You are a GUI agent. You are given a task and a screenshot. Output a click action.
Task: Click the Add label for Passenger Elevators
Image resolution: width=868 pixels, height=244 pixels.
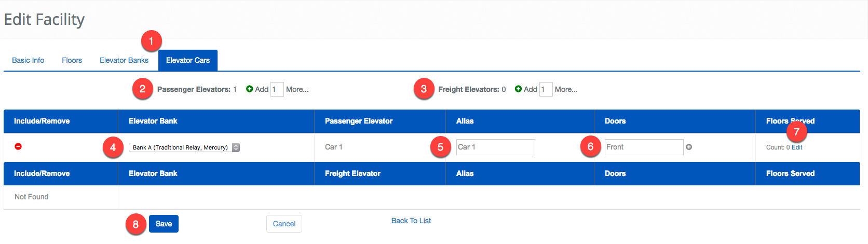[262, 89]
